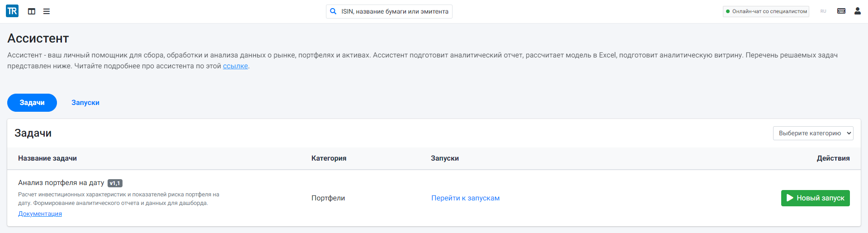The height and width of the screenshot is (233, 868).
Task: Follow 'Перейти к запускам' link
Action: point(466,198)
